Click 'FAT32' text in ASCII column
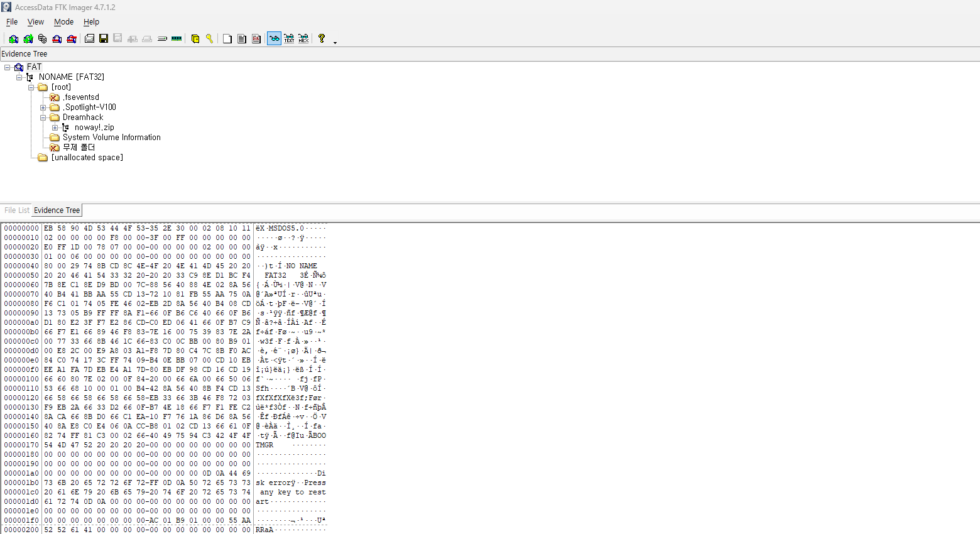This screenshot has height=534, width=980. pyautogui.click(x=275, y=276)
